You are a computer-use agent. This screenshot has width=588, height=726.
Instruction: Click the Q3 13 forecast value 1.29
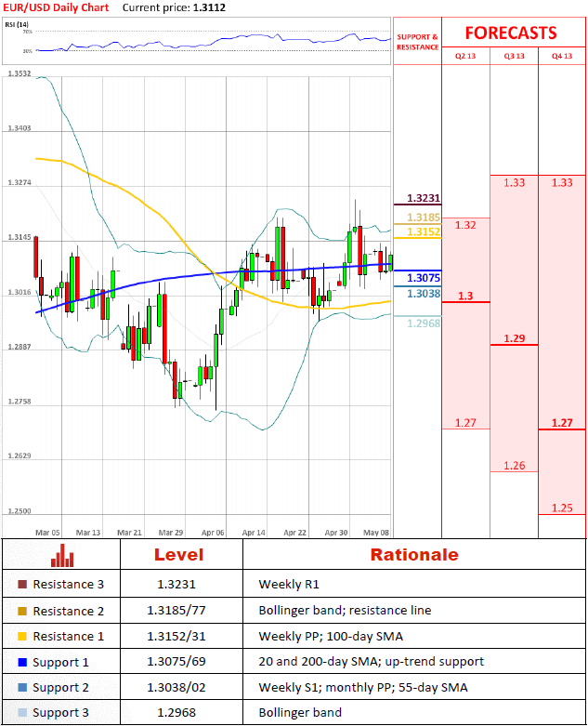514,338
